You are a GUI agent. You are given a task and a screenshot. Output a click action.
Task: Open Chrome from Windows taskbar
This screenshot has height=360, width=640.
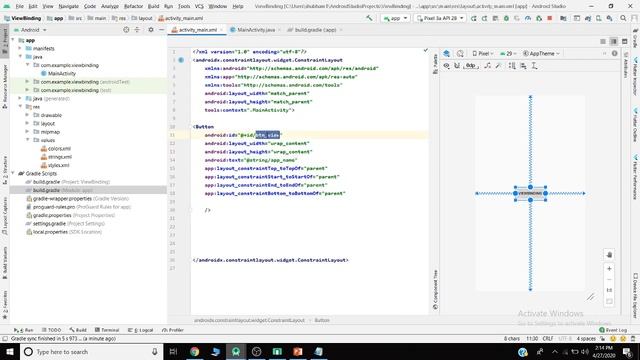(x=195, y=351)
